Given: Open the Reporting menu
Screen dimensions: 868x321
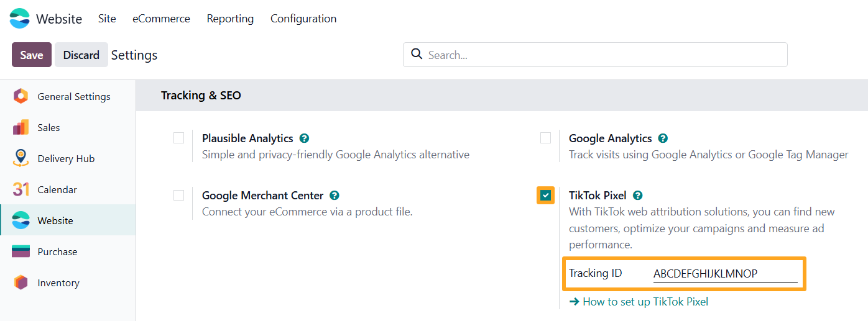Looking at the screenshot, I should [x=230, y=19].
